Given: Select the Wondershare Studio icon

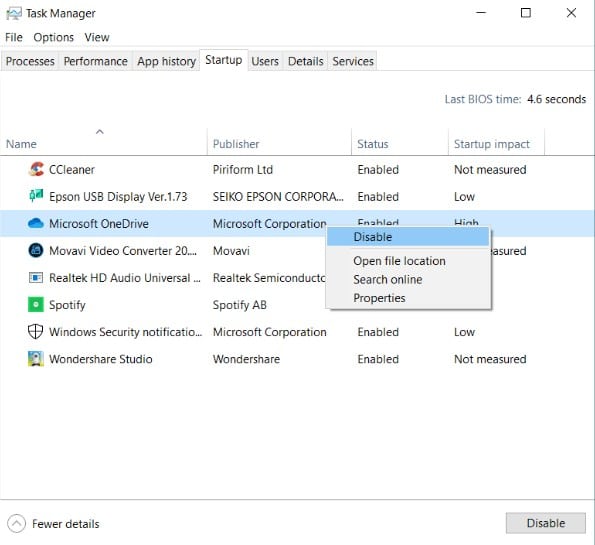Looking at the screenshot, I should tap(36, 359).
